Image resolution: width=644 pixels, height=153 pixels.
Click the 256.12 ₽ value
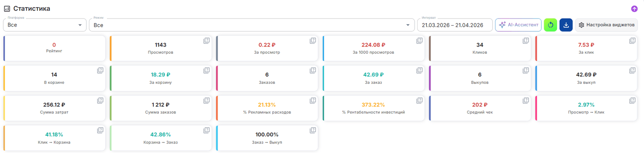tap(54, 105)
